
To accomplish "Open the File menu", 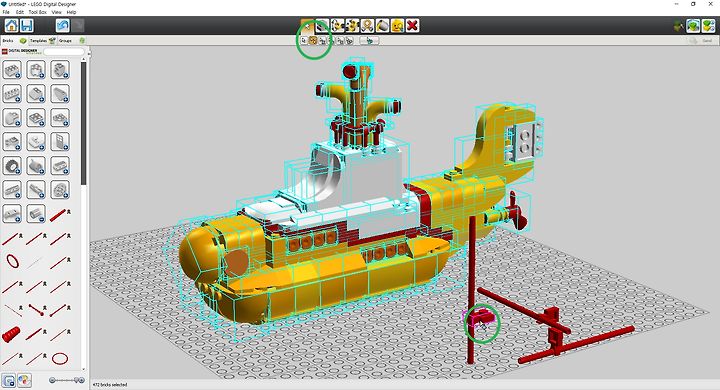I will point(6,12).
